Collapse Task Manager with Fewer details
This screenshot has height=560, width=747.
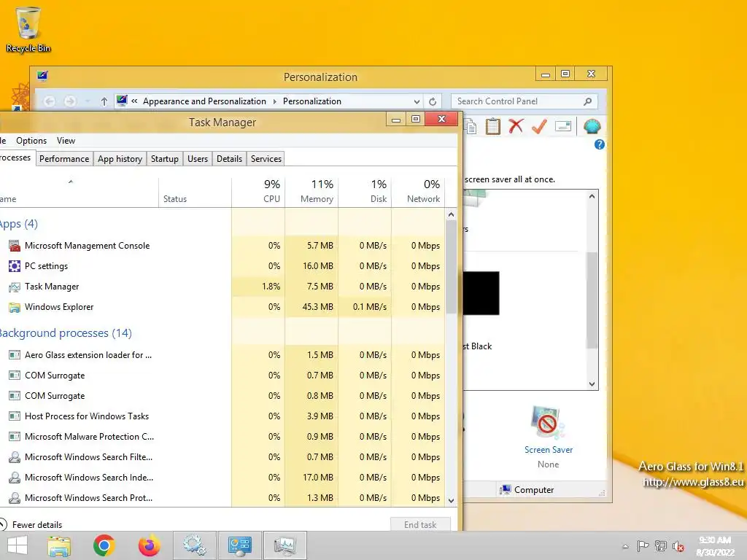click(31, 524)
